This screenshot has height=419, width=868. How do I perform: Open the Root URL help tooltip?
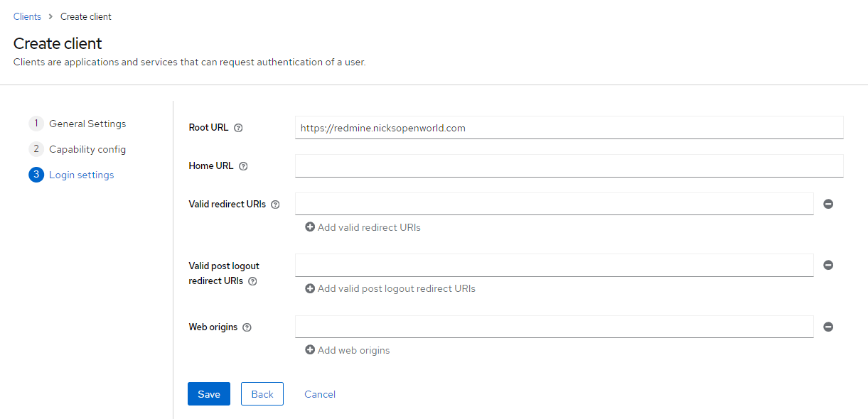(x=237, y=127)
